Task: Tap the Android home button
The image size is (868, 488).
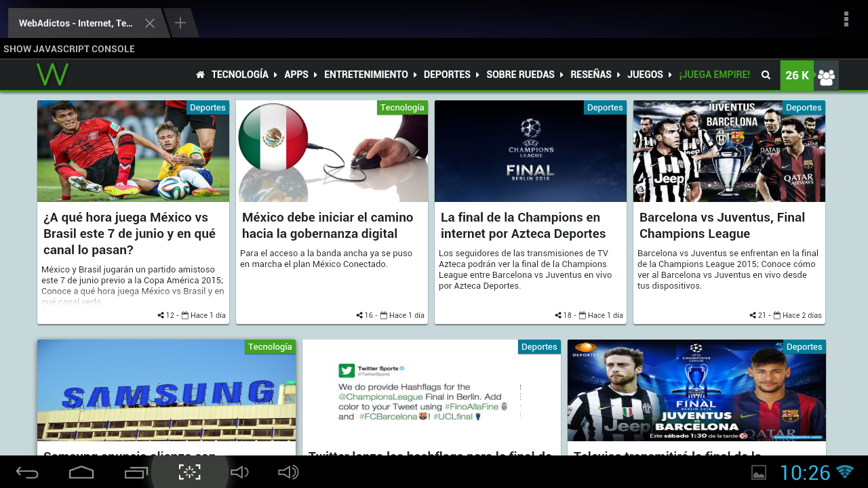Action: [x=81, y=472]
